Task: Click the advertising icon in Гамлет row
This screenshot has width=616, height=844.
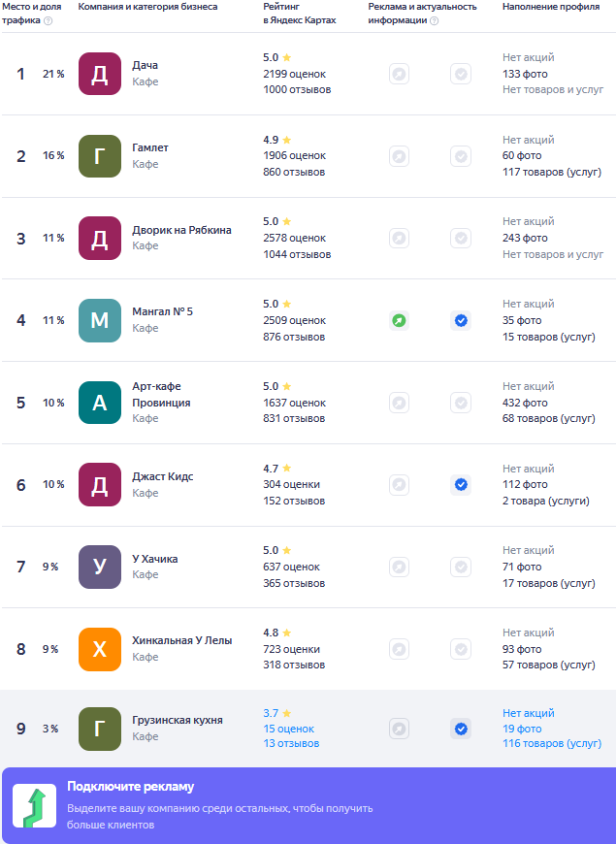Action: 399,156
